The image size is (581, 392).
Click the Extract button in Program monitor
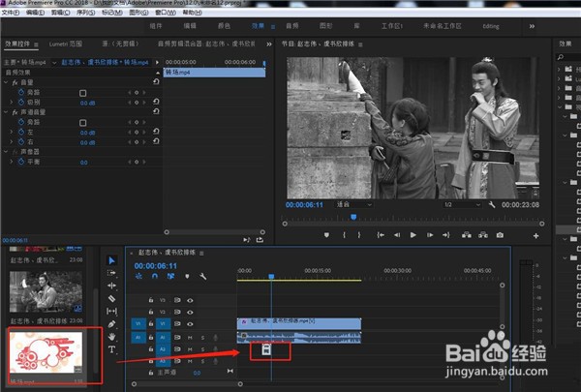tap(483, 235)
